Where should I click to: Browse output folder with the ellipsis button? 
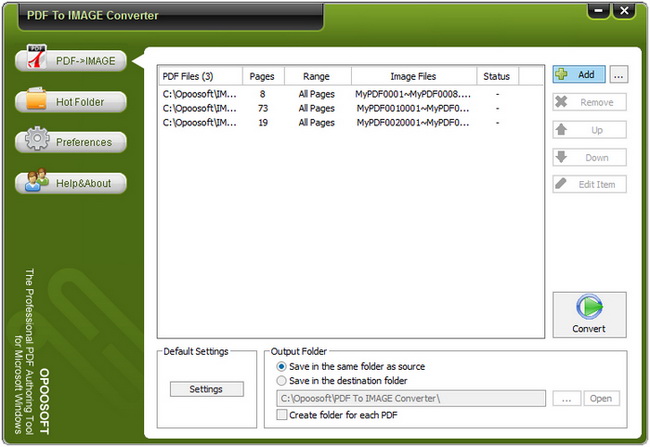click(566, 399)
